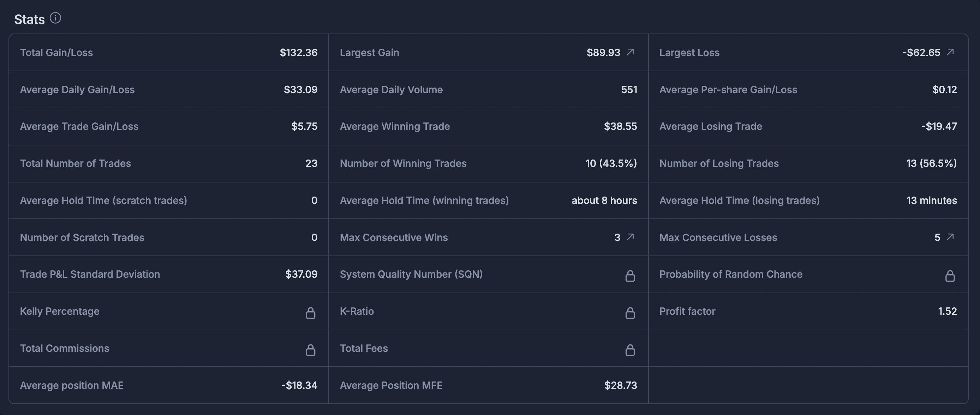Open the Largest Gain trade arrow link

pyautogui.click(x=631, y=52)
